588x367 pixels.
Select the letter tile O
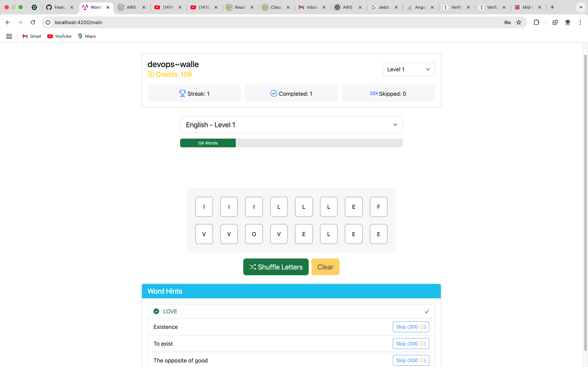tap(254, 234)
